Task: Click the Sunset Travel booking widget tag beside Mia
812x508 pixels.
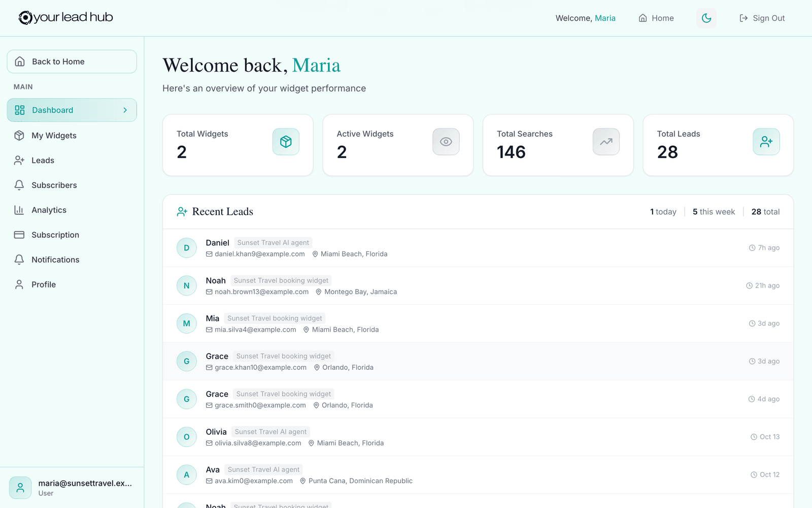Action: (x=275, y=319)
